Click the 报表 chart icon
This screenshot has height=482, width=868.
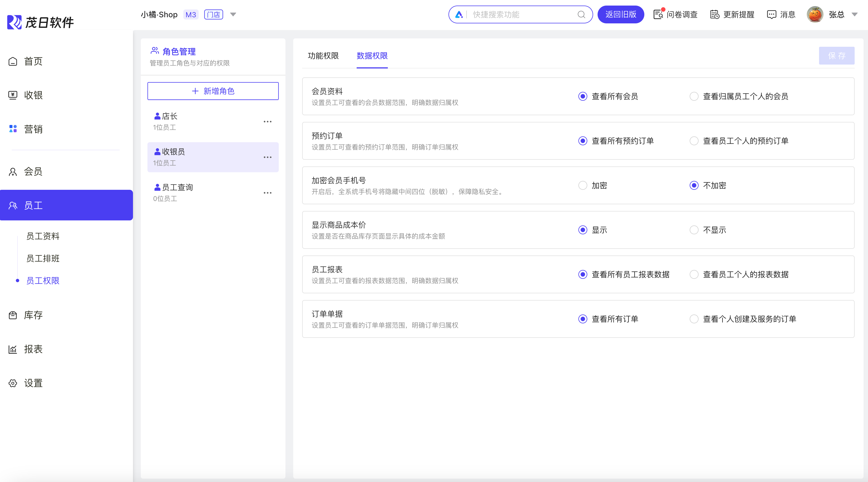pos(13,349)
